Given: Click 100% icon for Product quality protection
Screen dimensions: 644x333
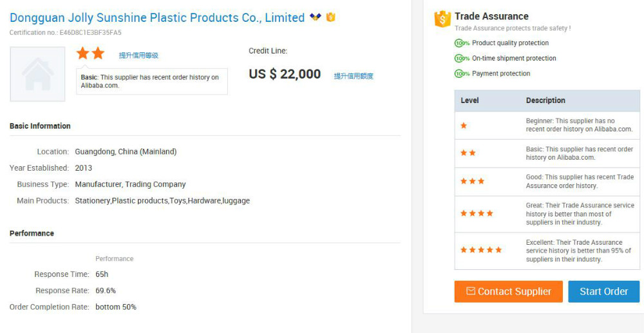Looking at the screenshot, I should coord(462,43).
